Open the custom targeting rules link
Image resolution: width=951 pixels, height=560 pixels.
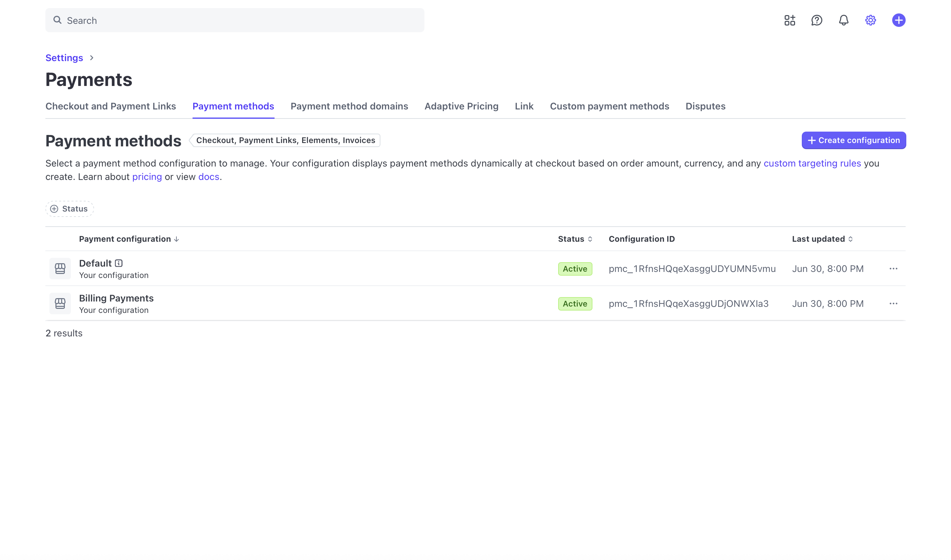click(x=812, y=164)
